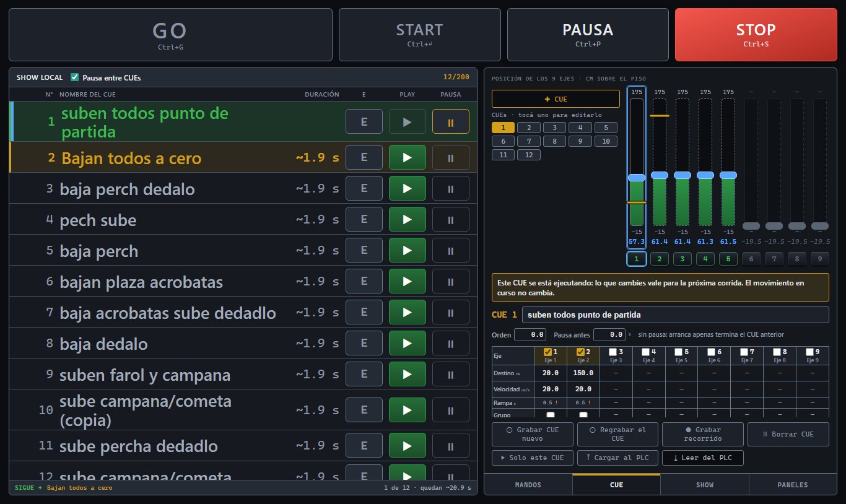Uncheck Eje 1 in the axis table
This screenshot has width=846, height=504.
547,352
